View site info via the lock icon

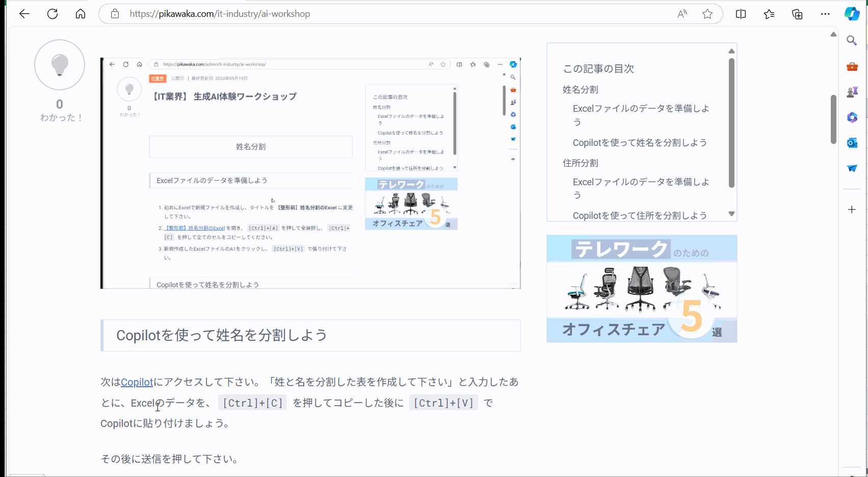(x=115, y=14)
